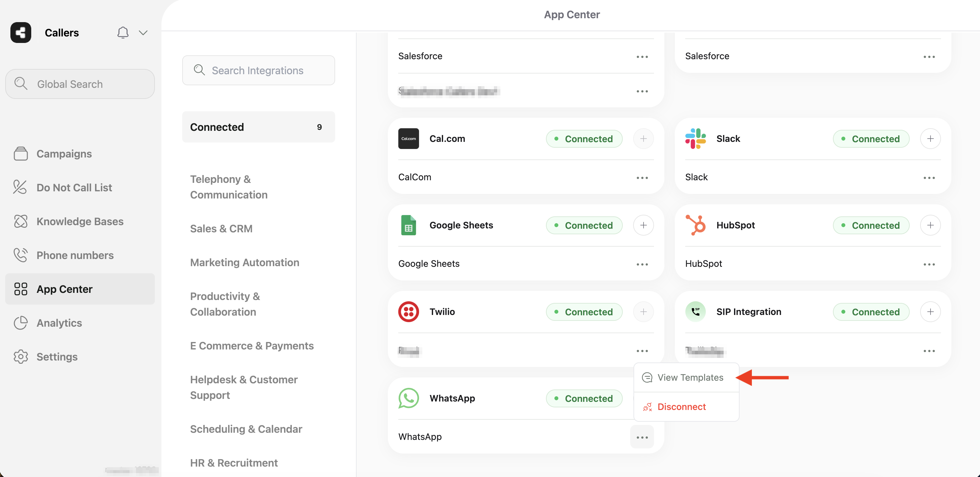This screenshot has width=980, height=477.
Task: Filter by E Commerce & Payments
Action: click(252, 346)
